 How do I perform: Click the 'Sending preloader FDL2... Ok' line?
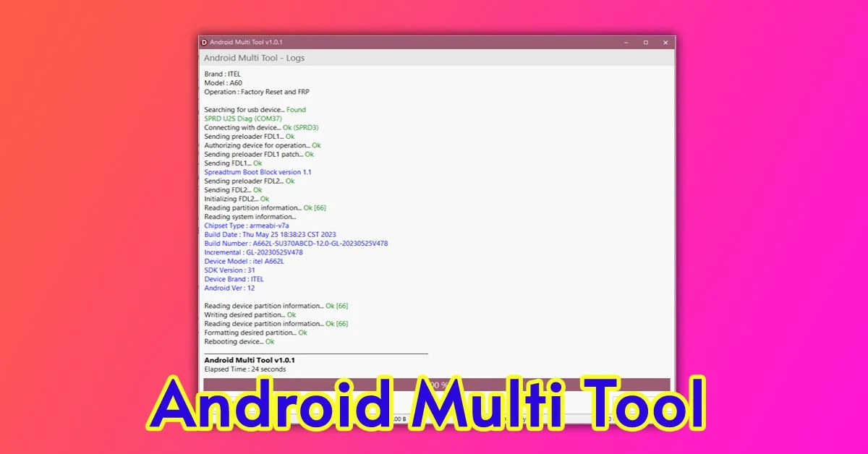[250, 181]
